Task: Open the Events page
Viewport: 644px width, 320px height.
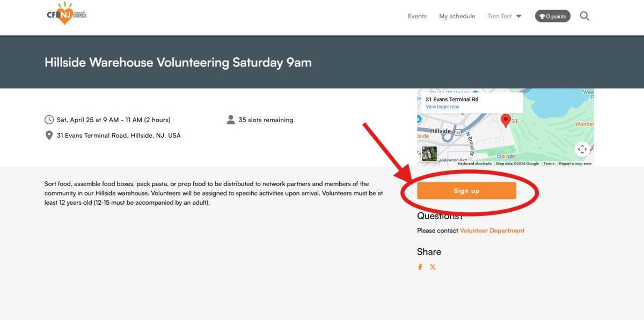Action: [x=417, y=16]
